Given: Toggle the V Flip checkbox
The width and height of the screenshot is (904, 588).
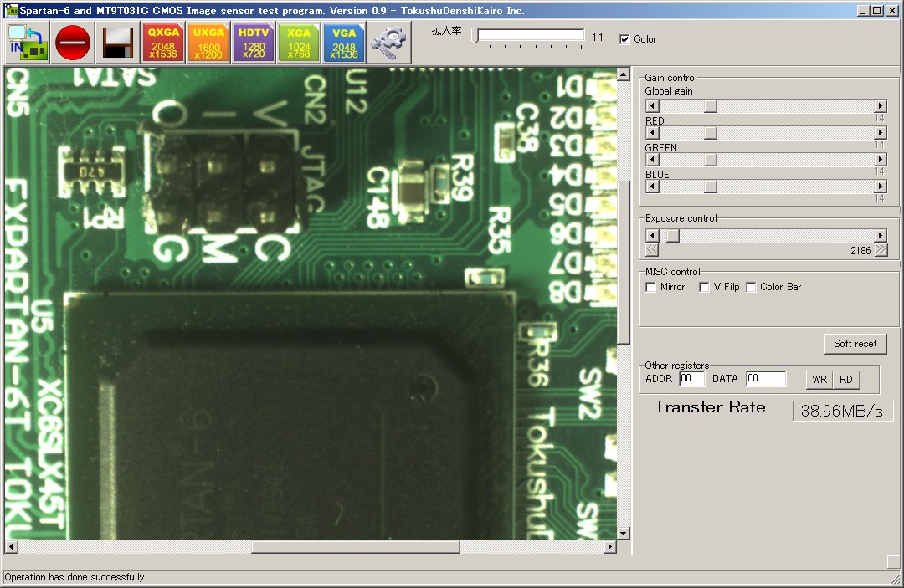Looking at the screenshot, I should (704, 288).
